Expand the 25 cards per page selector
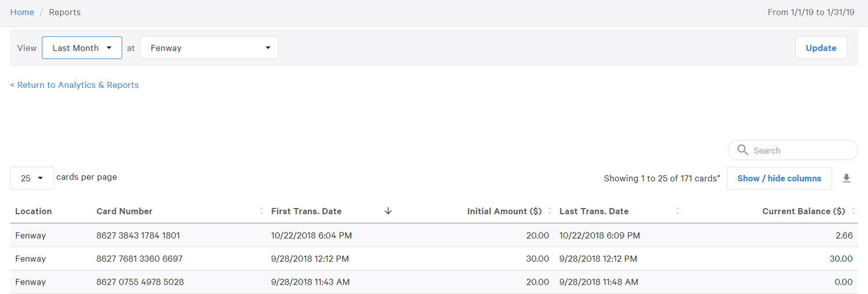This screenshot has width=868, height=294. point(32,178)
